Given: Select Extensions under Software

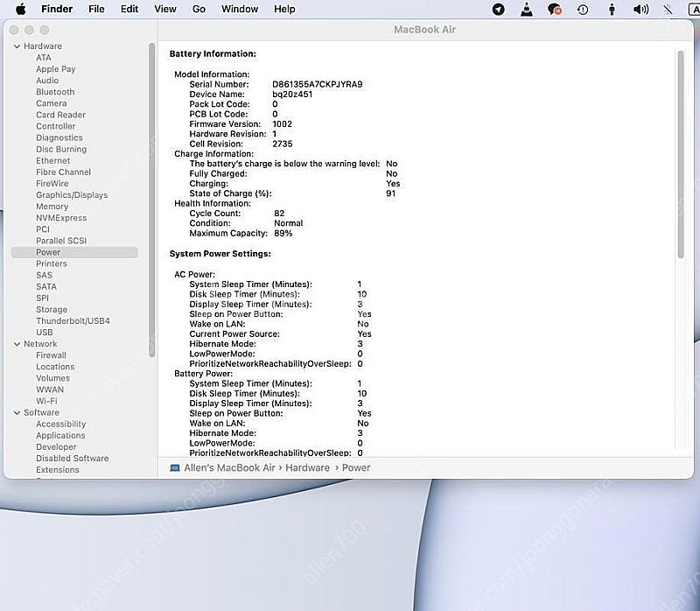Looking at the screenshot, I should [x=58, y=470].
